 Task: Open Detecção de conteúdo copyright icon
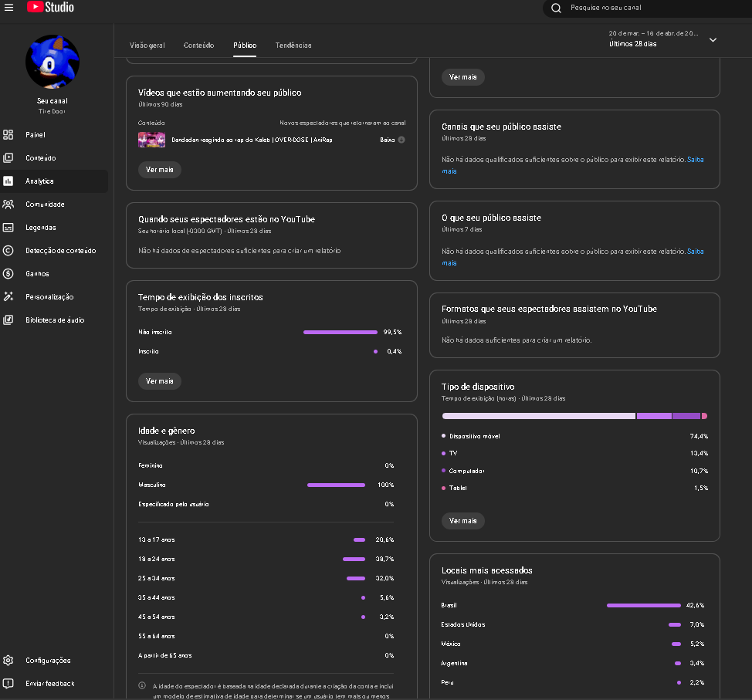[x=8, y=251]
